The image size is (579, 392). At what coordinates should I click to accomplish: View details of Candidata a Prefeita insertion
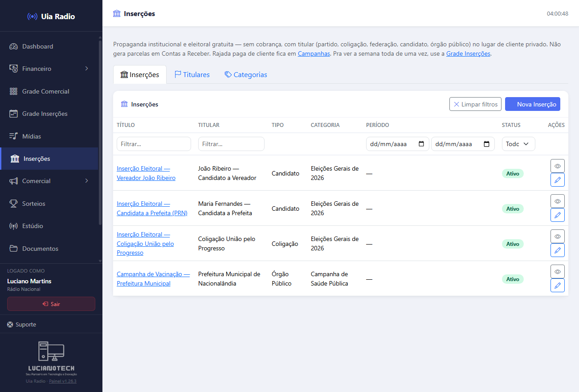click(x=557, y=201)
